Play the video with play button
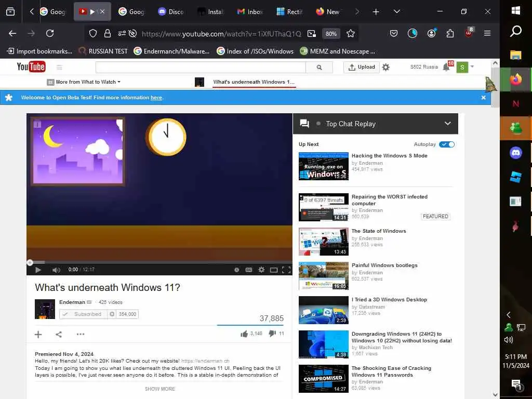 point(38,270)
